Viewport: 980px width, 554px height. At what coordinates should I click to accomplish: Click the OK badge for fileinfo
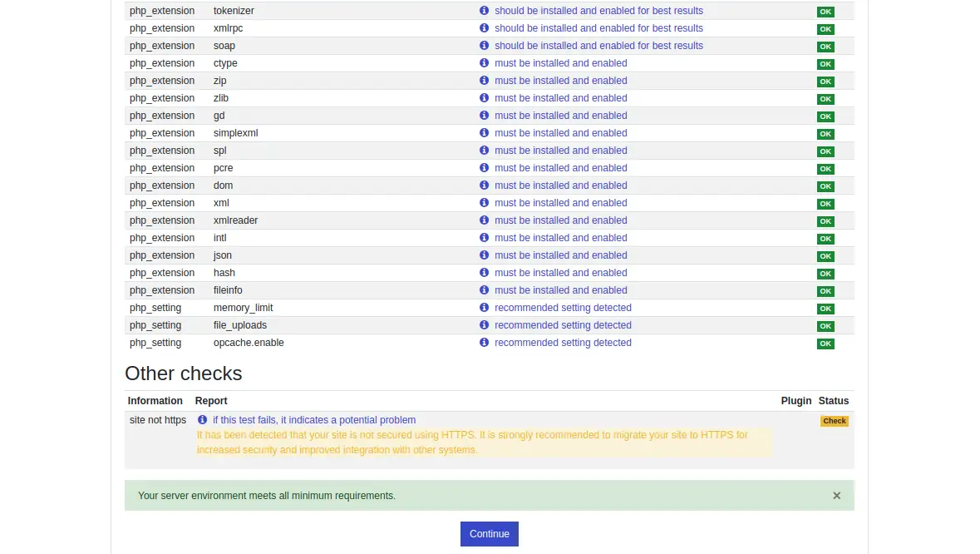pos(825,291)
